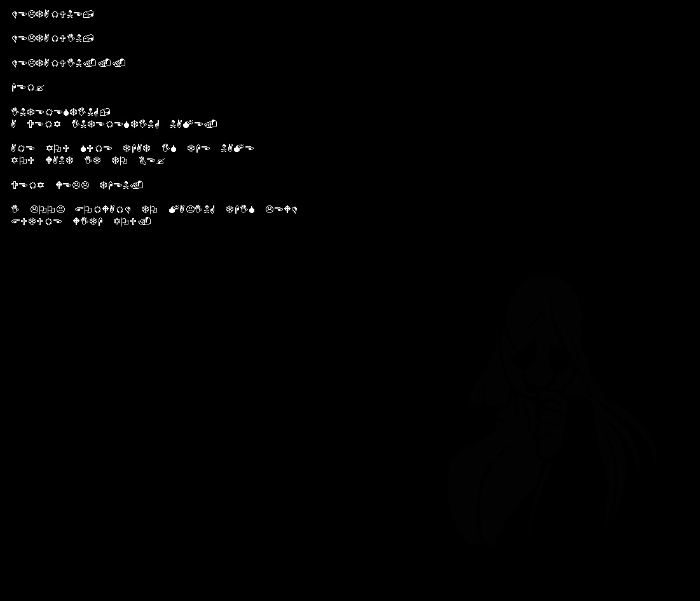Click the two adjacent frowning faces in line nine
The width and height of the screenshot is (700, 601).
pos(81,185)
